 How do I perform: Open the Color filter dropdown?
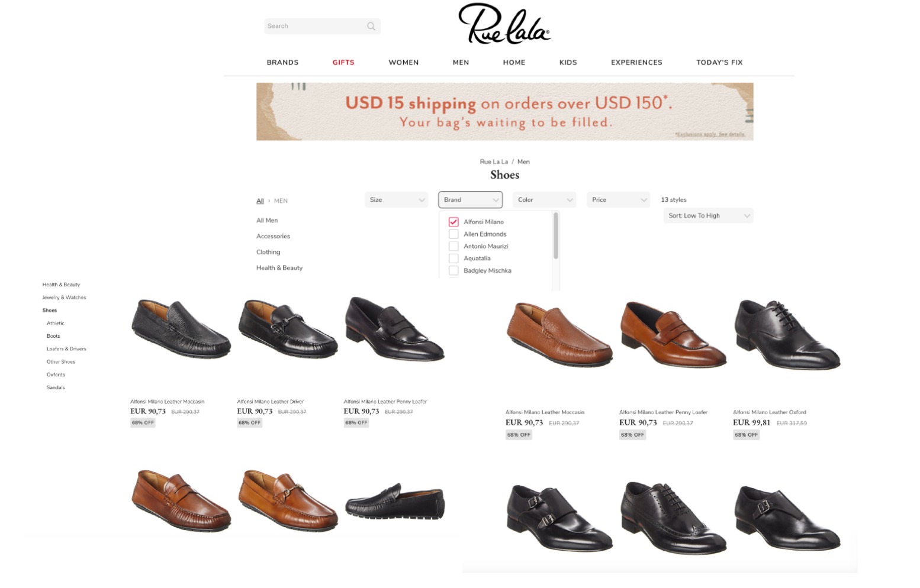pos(544,200)
